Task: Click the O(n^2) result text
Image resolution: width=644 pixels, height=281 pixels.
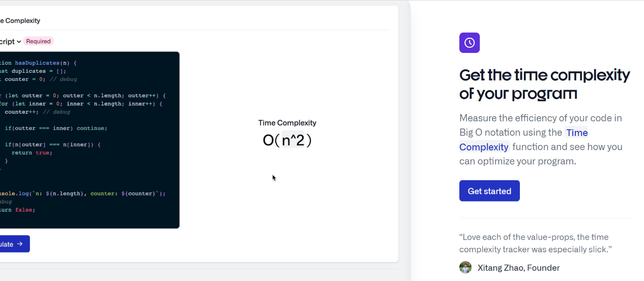Action: coord(287,140)
